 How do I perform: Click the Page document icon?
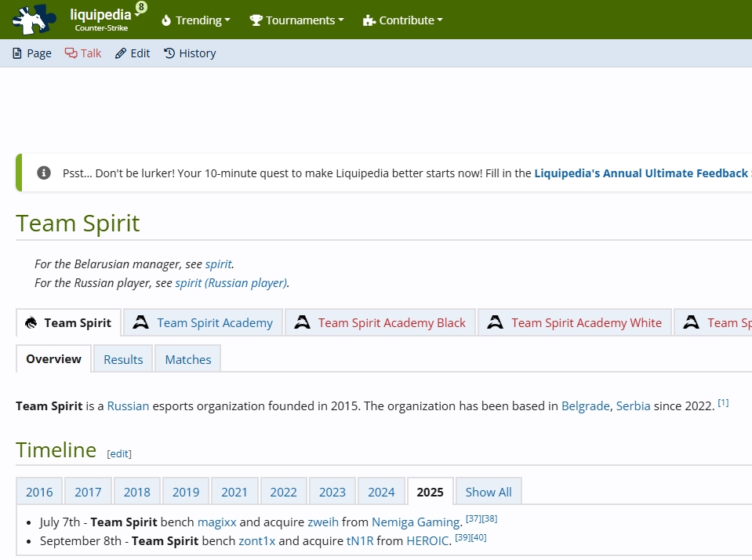point(17,53)
